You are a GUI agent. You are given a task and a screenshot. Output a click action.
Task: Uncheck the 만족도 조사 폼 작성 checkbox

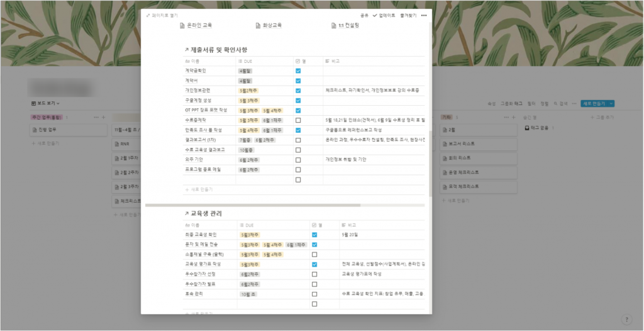tap(298, 130)
